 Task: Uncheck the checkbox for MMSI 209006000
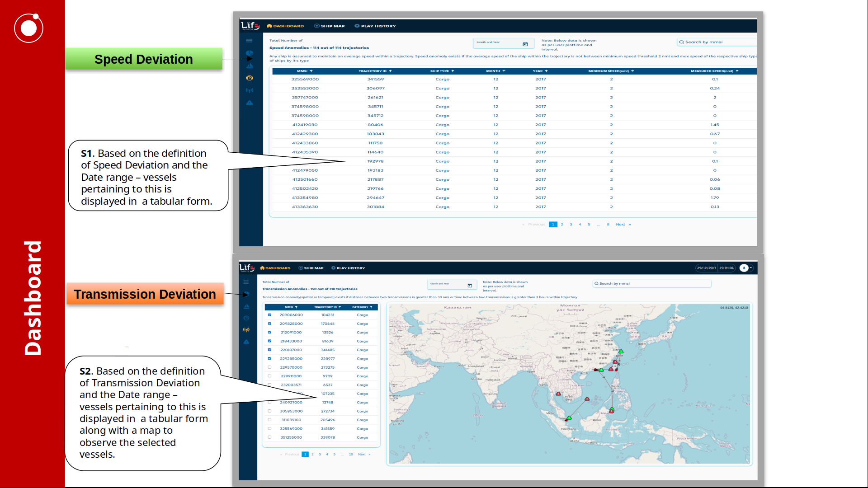coord(269,315)
